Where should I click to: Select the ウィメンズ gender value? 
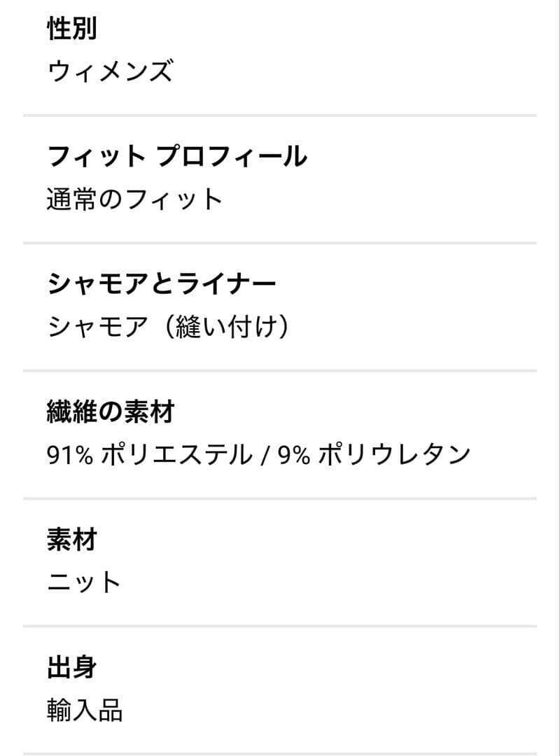tap(109, 71)
